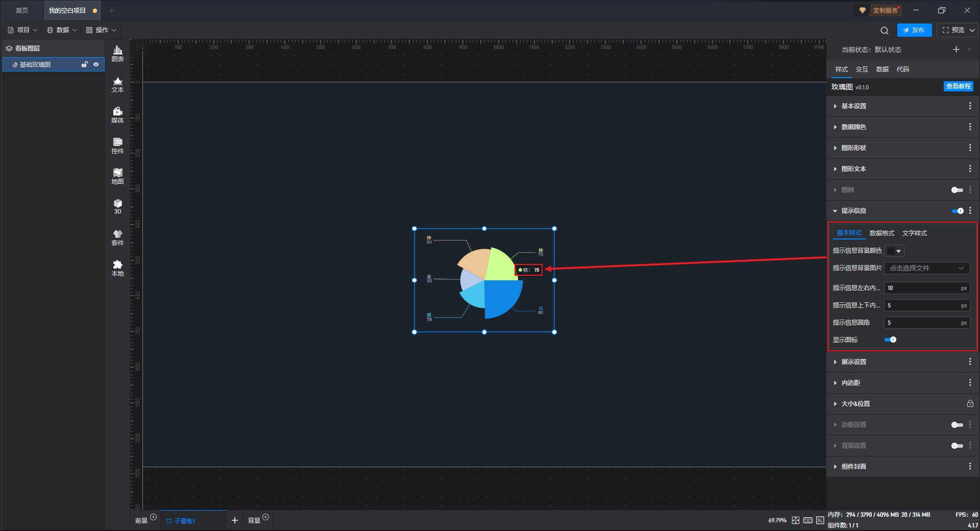Click the 提示信息左右内边距 input field
Image resolution: width=980 pixels, height=531 pixels.
[927, 288]
